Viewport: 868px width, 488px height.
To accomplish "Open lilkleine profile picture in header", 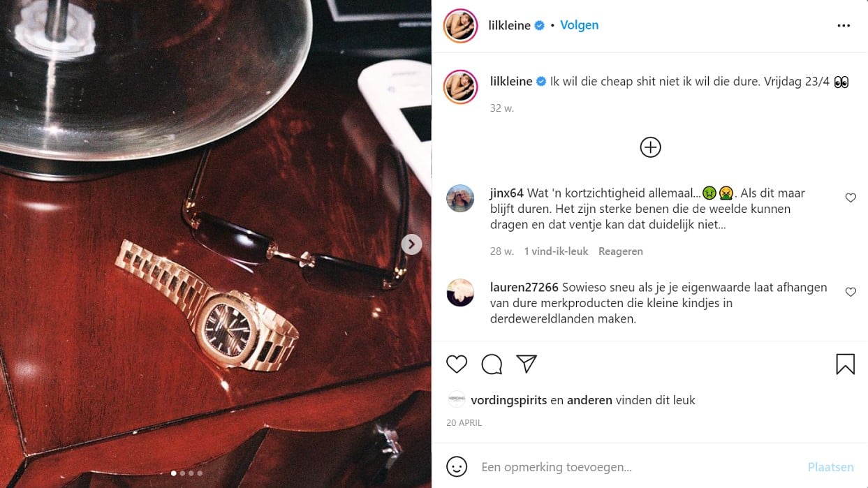I will tap(460, 26).
